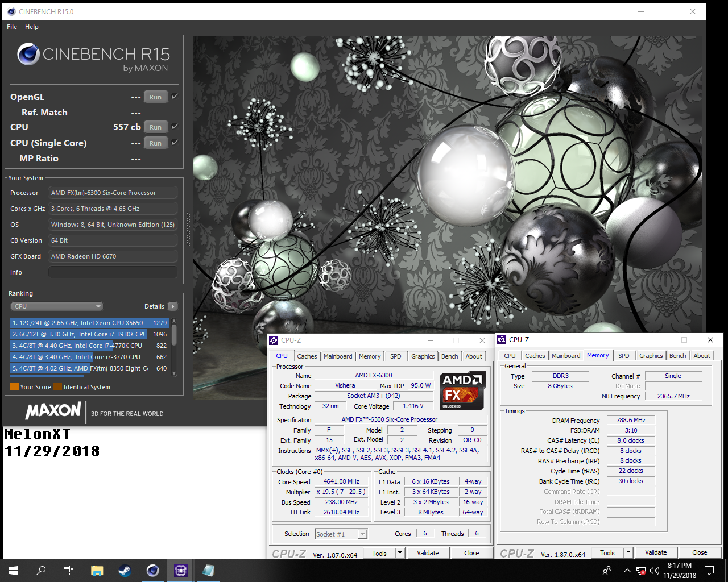Screen dimensions: 728x582
Task: Open taskbar Search
Action: [x=41, y=571]
